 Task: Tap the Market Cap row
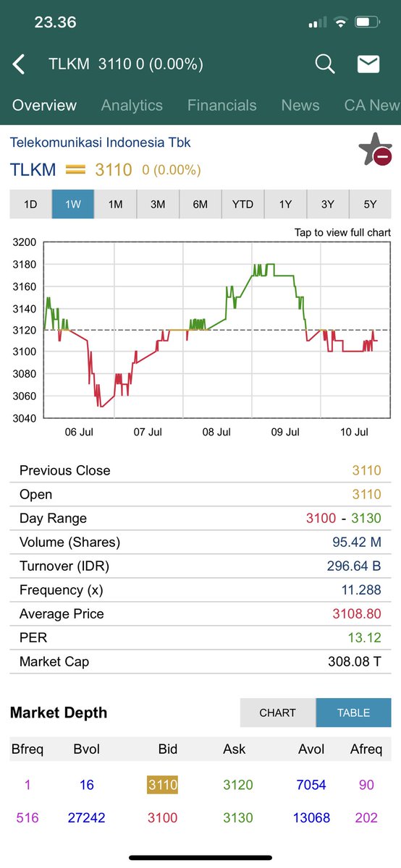tap(200, 661)
